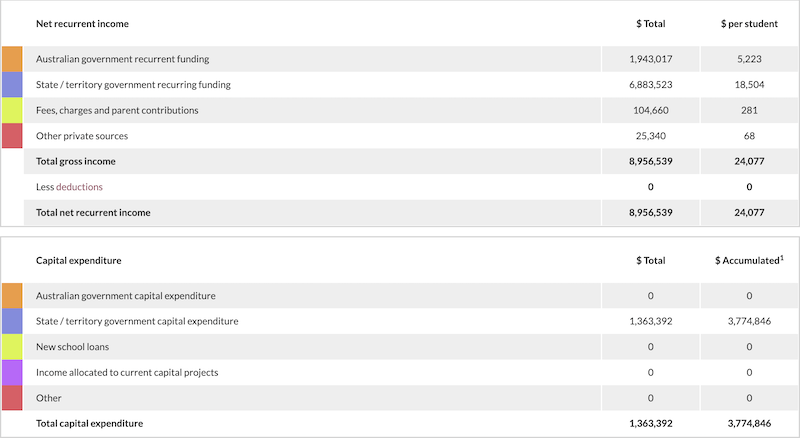800x438 pixels.
Task: Select the Total capital expenditure row label
Action: [x=89, y=423]
